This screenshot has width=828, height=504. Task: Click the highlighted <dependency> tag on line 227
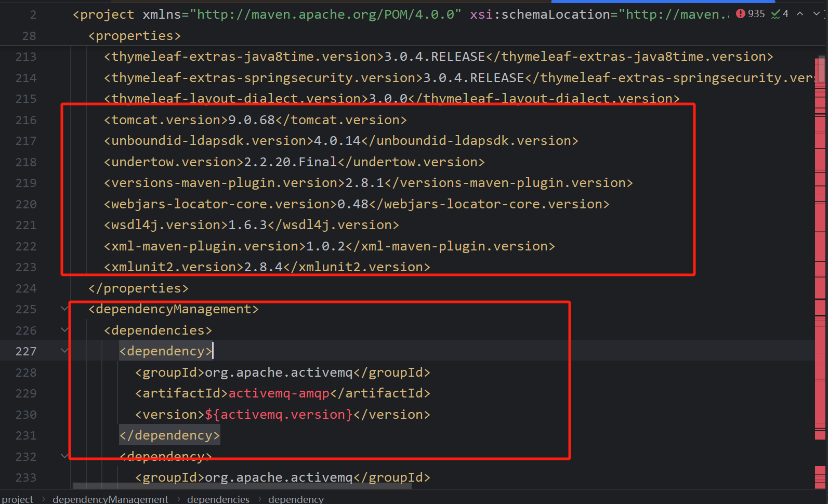click(166, 351)
